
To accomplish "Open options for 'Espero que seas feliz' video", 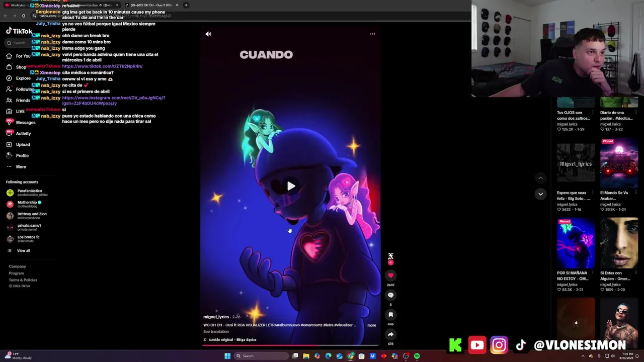I will point(593,193).
